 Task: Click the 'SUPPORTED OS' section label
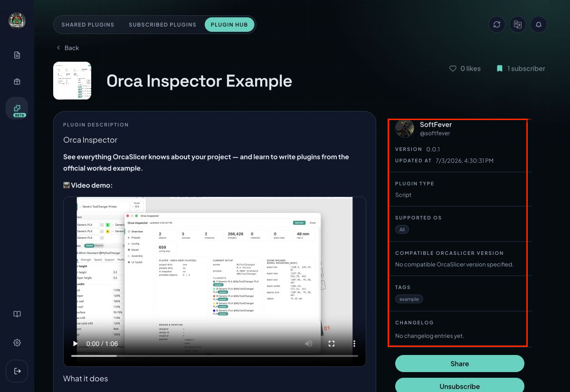pyautogui.click(x=418, y=218)
